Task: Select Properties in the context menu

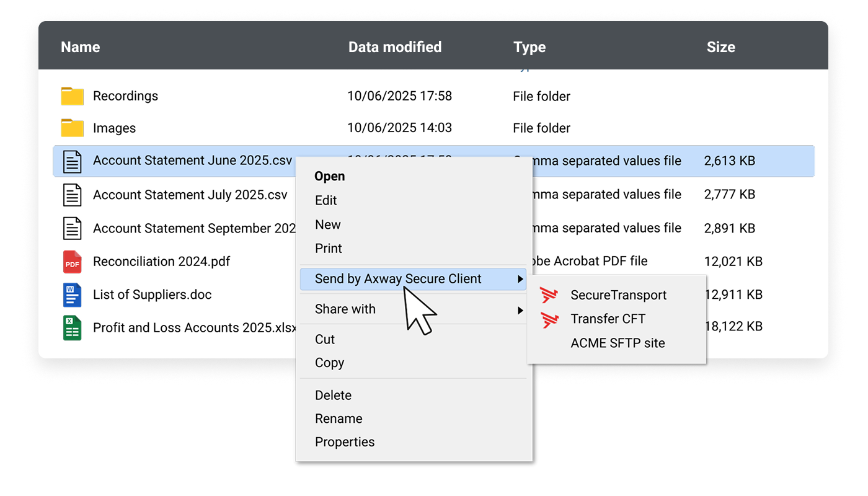Action: point(345,442)
